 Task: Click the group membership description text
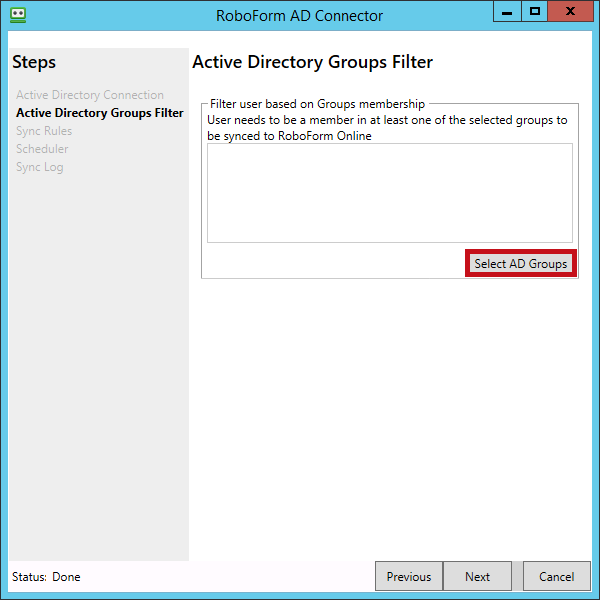[387, 128]
